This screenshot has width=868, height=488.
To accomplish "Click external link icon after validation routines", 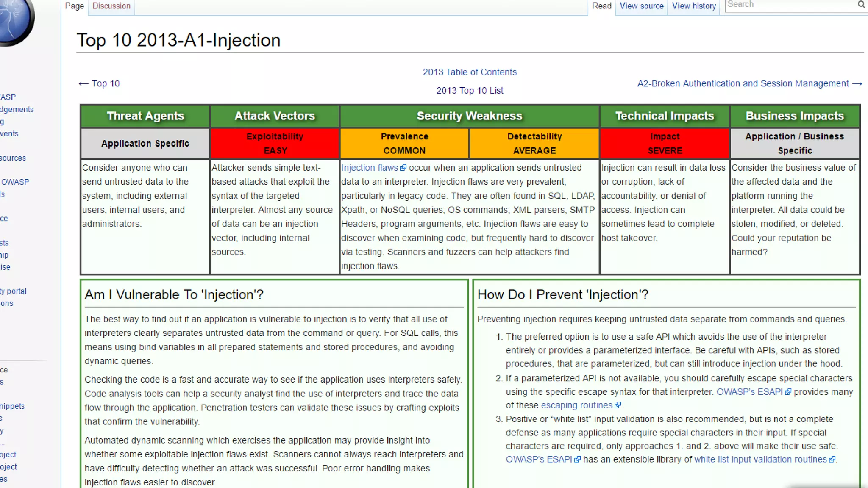I will (832, 460).
